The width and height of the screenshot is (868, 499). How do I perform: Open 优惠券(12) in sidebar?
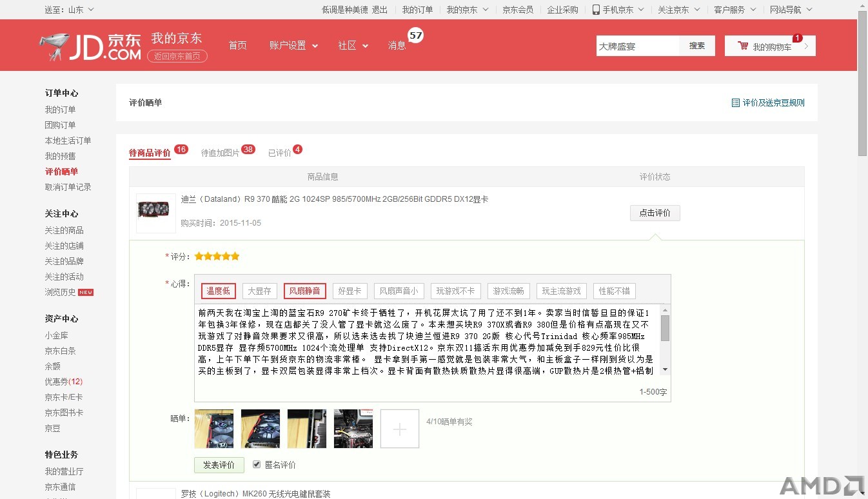coord(63,382)
